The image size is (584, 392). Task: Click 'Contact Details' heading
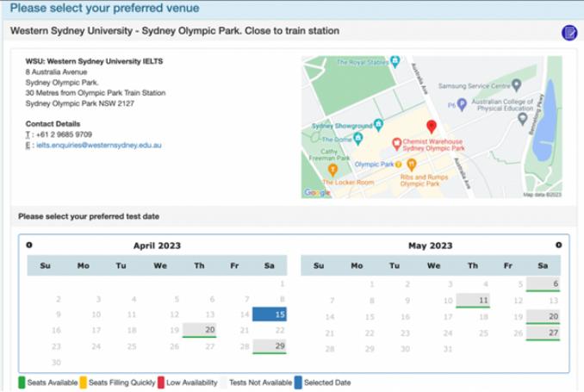(x=53, y=123)
